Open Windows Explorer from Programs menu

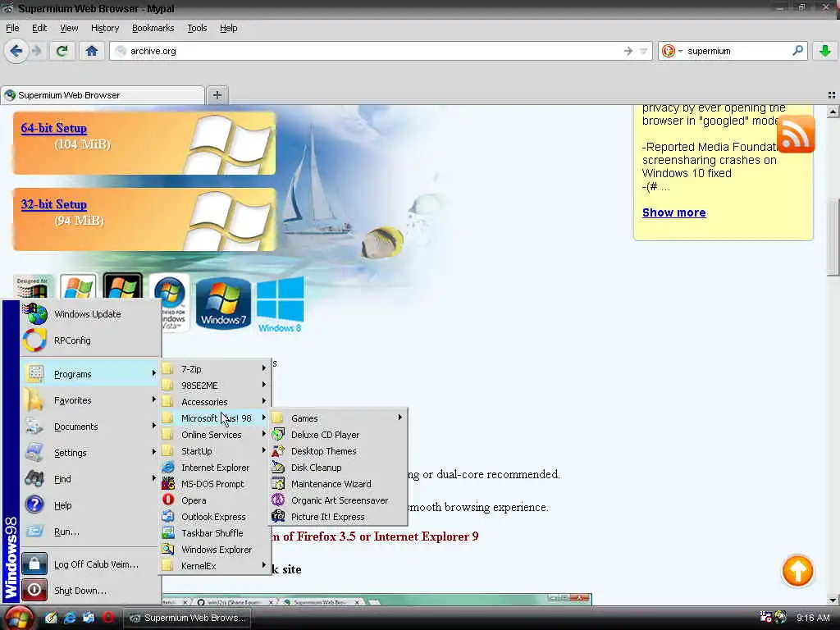pos(215,550)
